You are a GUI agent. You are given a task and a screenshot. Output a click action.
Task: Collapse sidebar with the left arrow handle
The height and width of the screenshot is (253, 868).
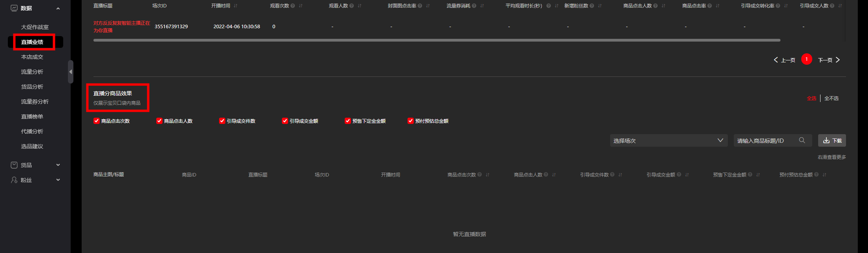coord(71,72)
